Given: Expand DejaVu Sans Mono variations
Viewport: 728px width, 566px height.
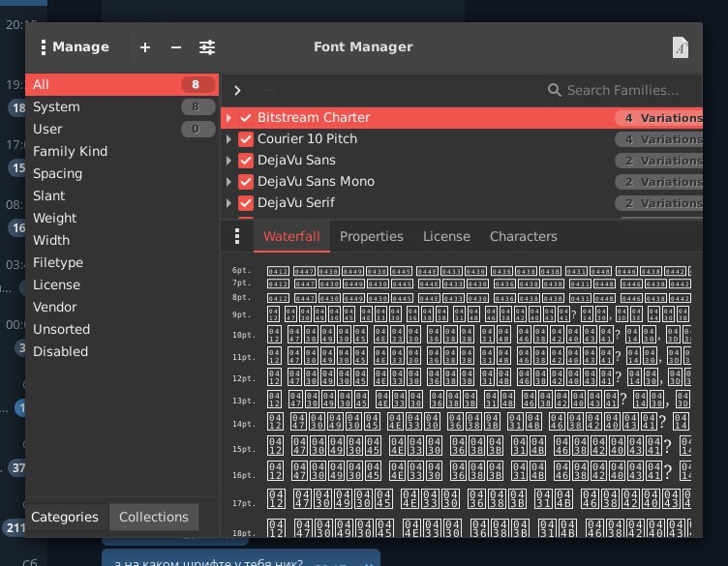Looking at the screenshot, I should [x=228, y=182].
